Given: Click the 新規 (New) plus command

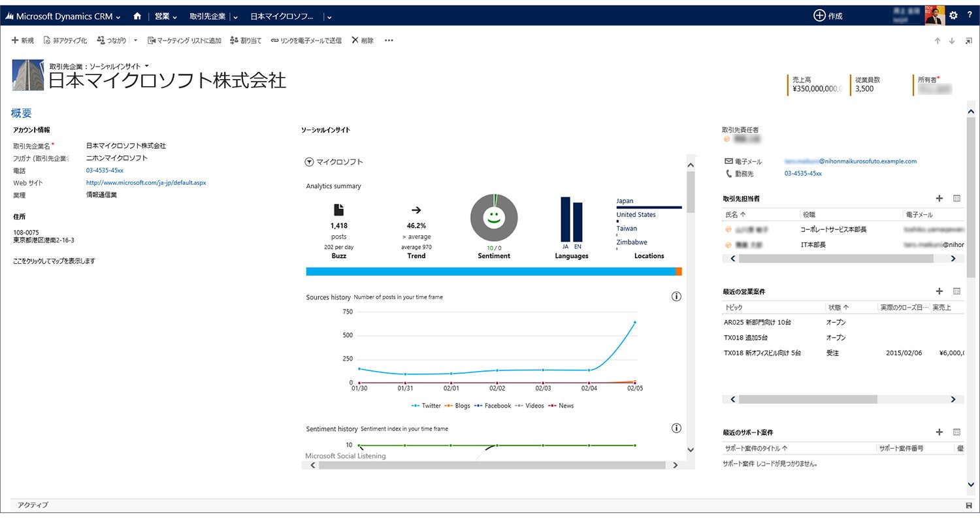Looking at the screenshot, I should [x=23, y=40].
